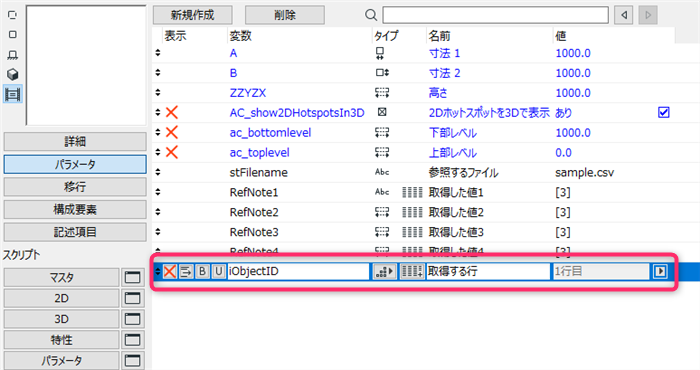This screenshot has height=370, width=700.
Task: Open the 2D script
Action: tap(61, 298)
